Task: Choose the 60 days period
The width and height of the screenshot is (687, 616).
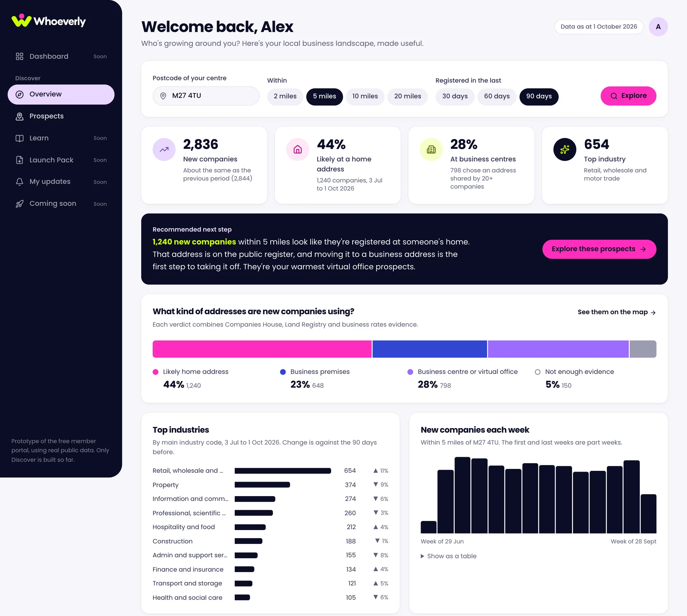Action: [497, 96]
